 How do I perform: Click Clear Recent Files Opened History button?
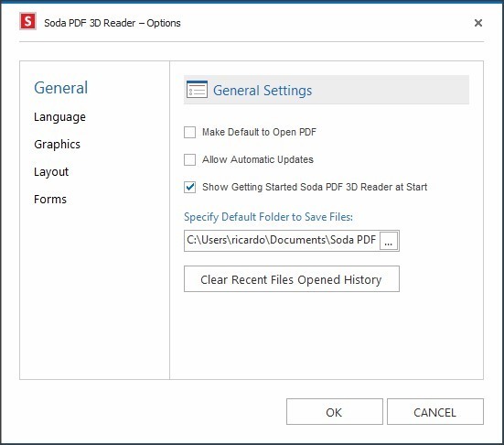click(292, 279)
